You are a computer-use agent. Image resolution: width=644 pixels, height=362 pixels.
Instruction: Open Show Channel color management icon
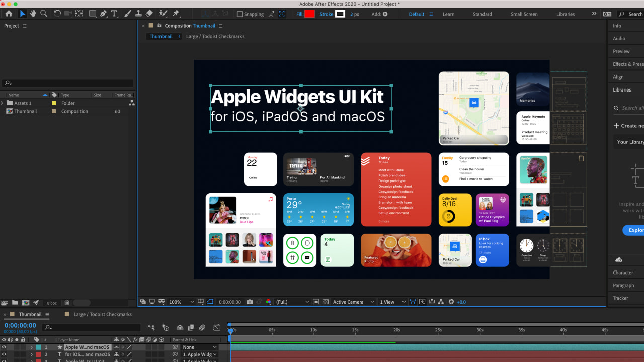269,302
